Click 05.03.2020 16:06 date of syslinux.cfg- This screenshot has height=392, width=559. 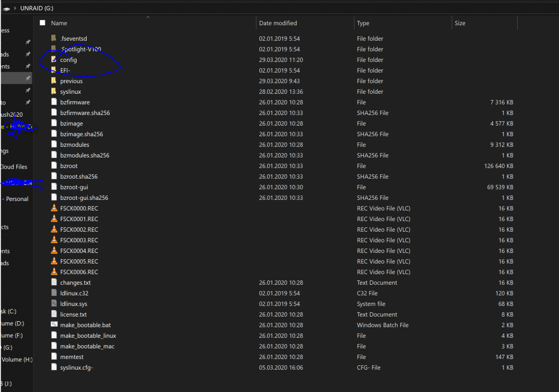281,367
